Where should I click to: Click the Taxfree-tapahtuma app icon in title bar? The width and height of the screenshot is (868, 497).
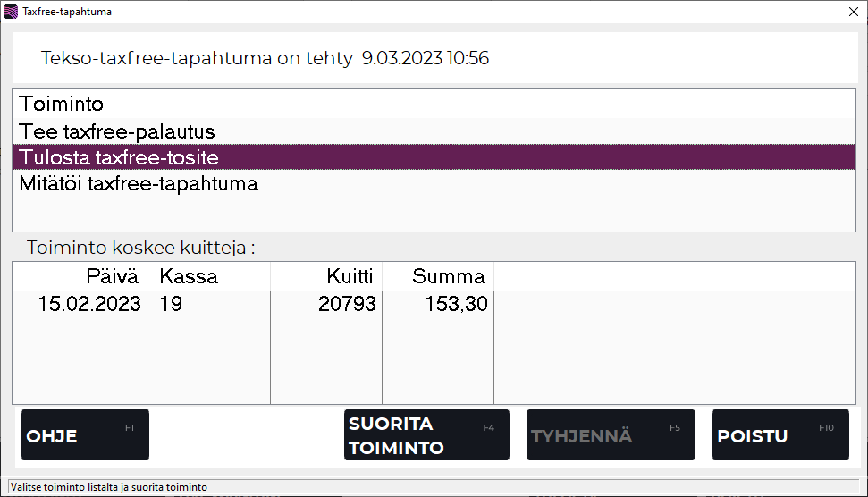pyautogui.click(x=11, y=12)
